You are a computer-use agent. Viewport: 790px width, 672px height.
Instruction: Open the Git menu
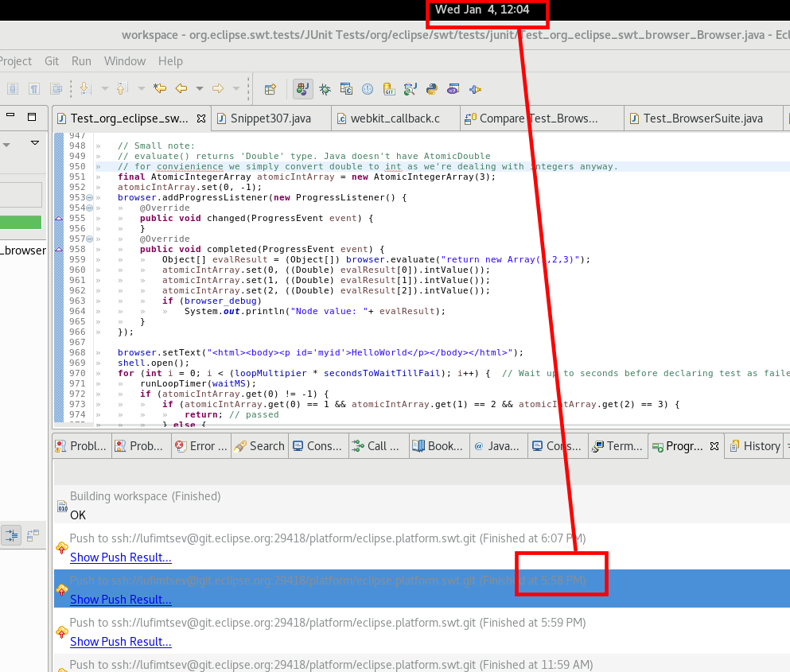click(51, 61)
